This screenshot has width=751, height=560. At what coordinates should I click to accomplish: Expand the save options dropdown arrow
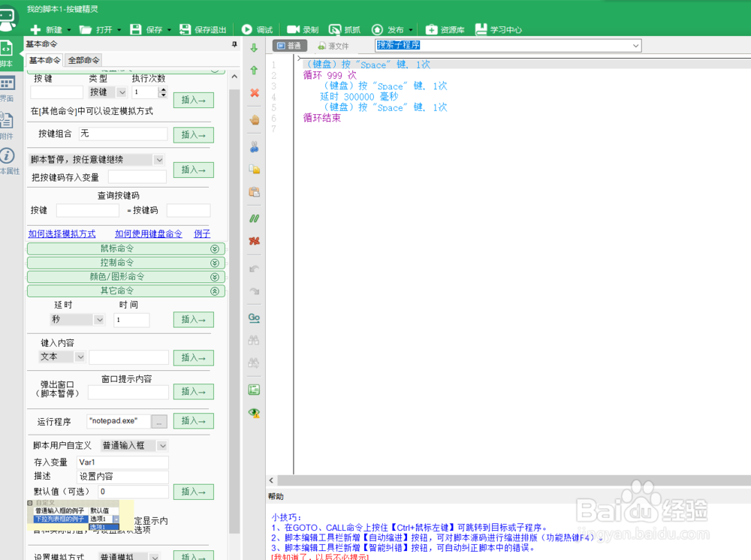(169, 29)
